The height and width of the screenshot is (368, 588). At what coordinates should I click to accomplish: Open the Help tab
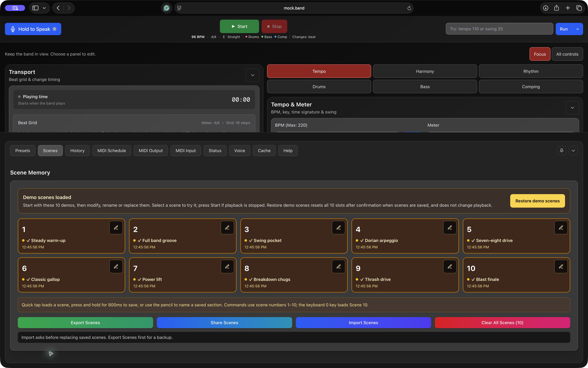point(288,151)
